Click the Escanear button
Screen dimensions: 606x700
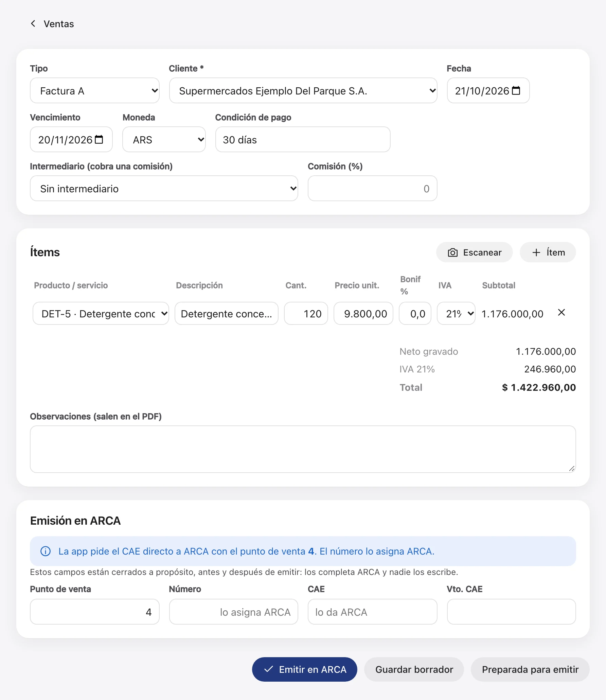475,252
